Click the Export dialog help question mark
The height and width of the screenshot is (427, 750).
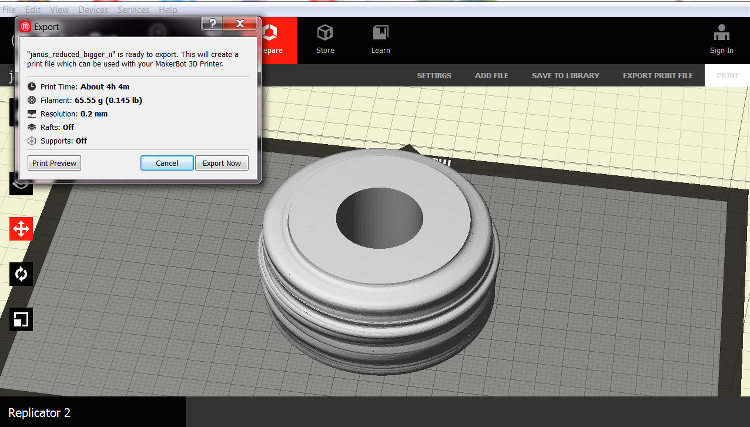[x=212, y=23]
